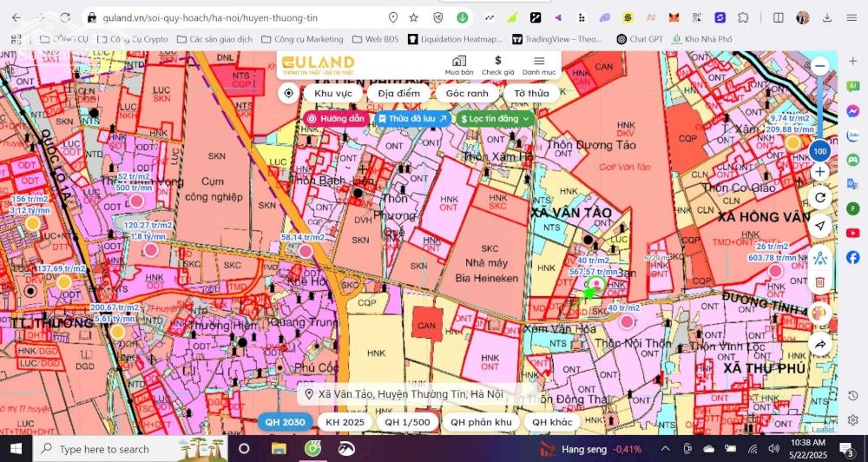
Task: Select the measure drawing tool icon
Action: tap(819, 256)
